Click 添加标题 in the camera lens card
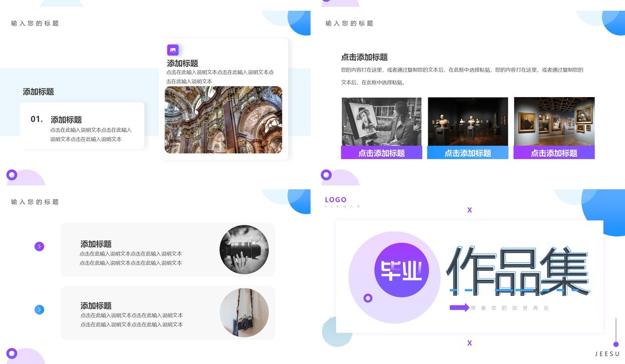 96,244
